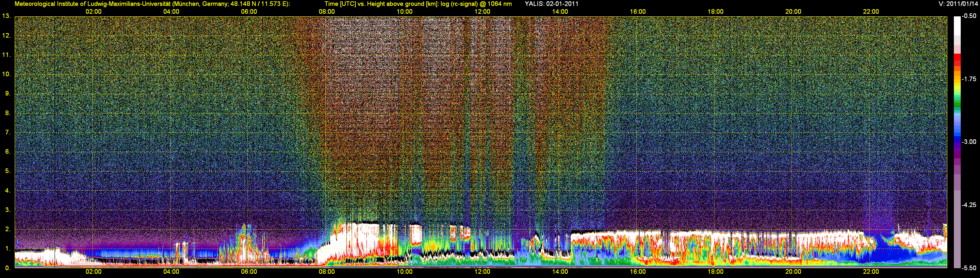The width and height of the screenshot is (980, 278).
Task: Click the 22:00 label on the top time axis
Action: tap(871, 12)
